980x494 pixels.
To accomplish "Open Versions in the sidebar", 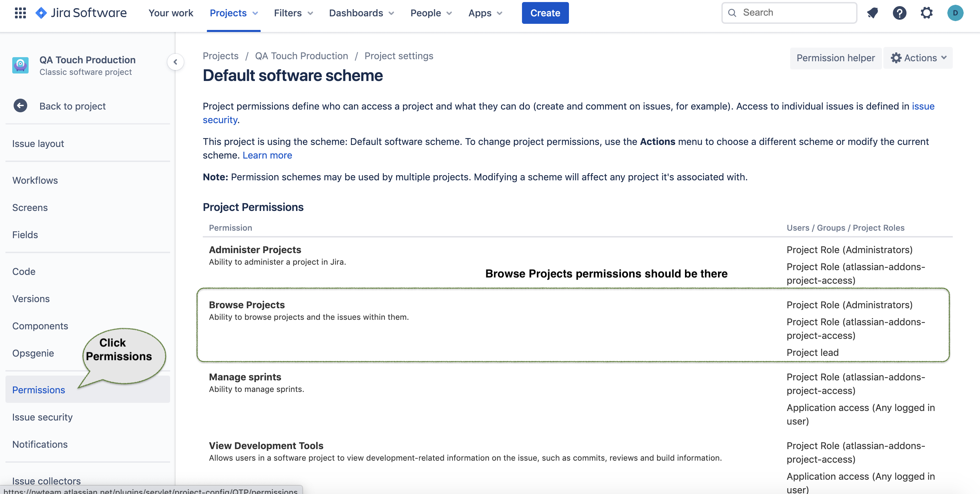I will click(x=31, y=298).
